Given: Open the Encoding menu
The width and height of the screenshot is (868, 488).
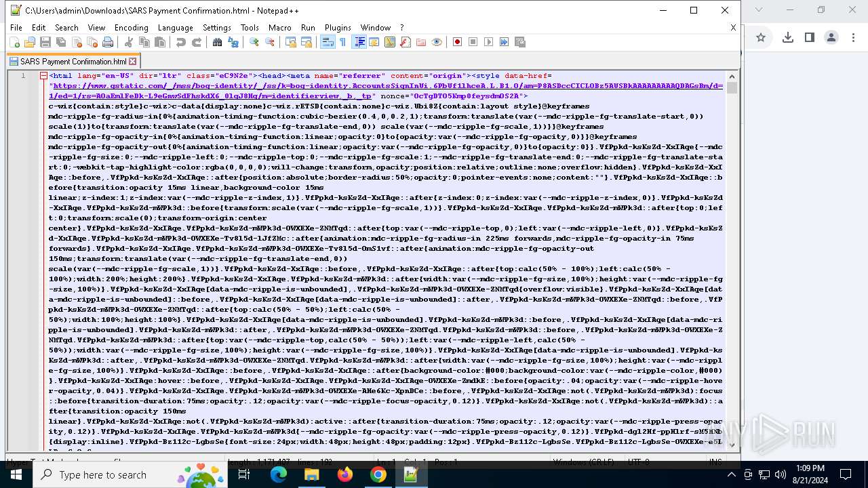Looking at the screenshot, I should [x=131, y=28].
